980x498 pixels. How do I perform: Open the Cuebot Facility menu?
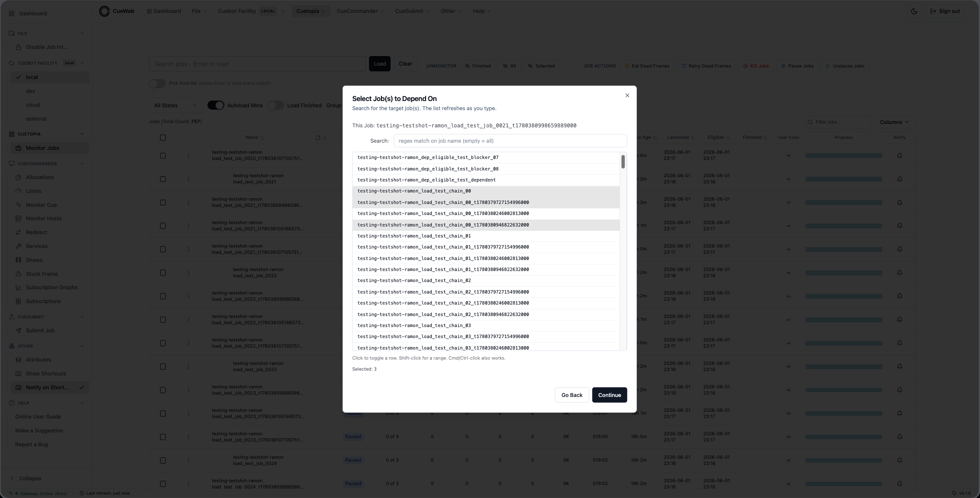click(252, 11)
